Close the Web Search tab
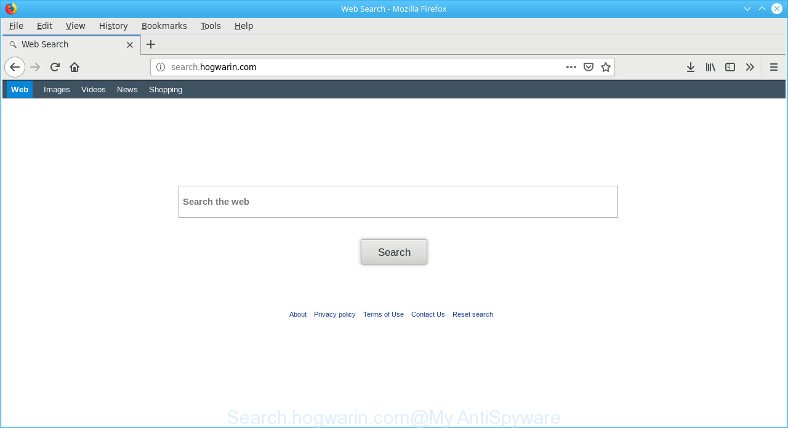The height and width of the screenshot is (428, 788). click(130, 45)
